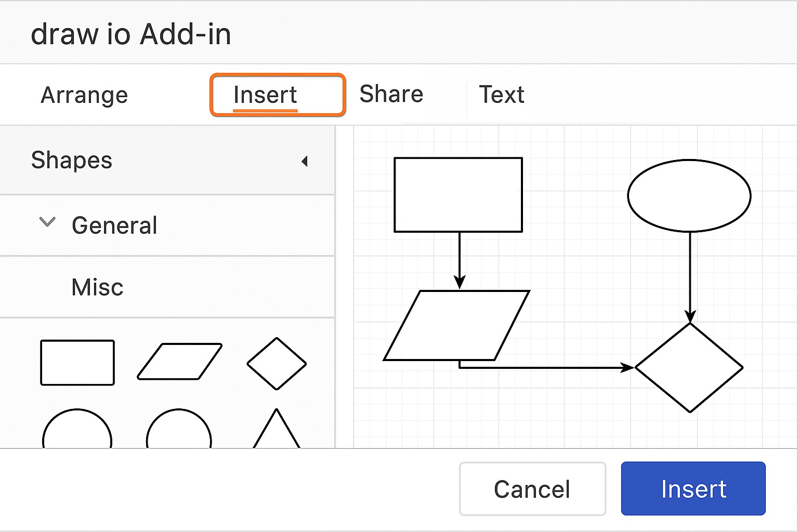798x532 pixels.
Task: Click the parallelogram on the diagram canvas
Action: click(456, 326)
